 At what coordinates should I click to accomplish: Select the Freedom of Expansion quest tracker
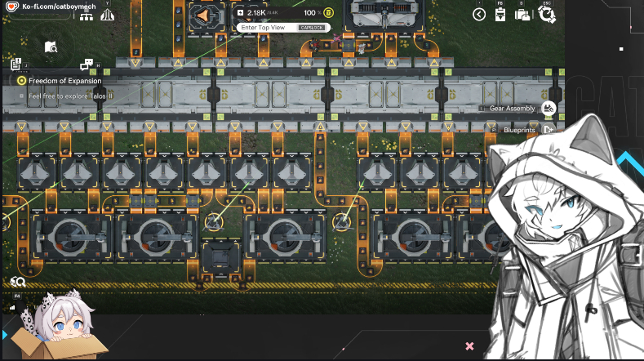pyautogui.click(x=64, y=81)
